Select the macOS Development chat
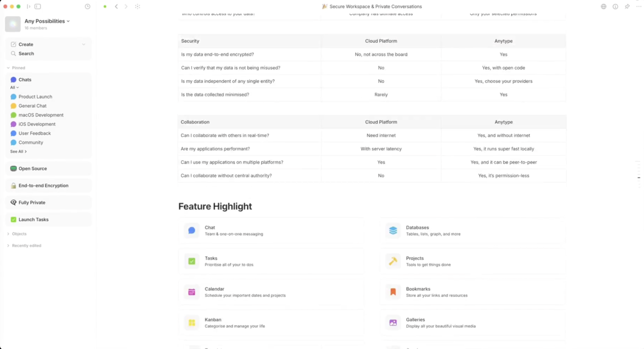Screen dimensions: 644x349 (x=41, y=115)
